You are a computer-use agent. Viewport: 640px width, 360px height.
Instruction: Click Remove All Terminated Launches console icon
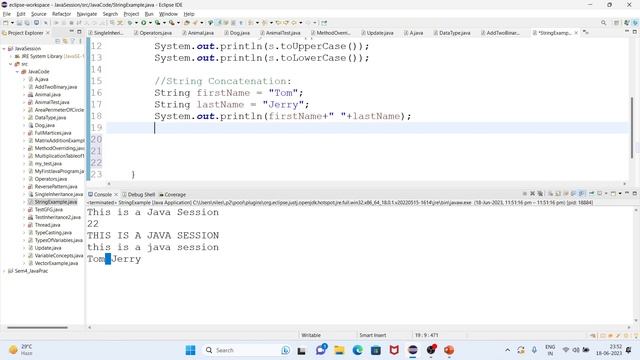[540, 193]
